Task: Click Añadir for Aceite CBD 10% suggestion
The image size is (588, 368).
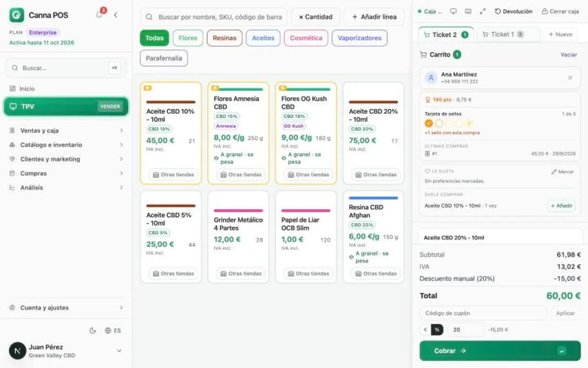Action: pyautogui.click(x=561, y=206)
